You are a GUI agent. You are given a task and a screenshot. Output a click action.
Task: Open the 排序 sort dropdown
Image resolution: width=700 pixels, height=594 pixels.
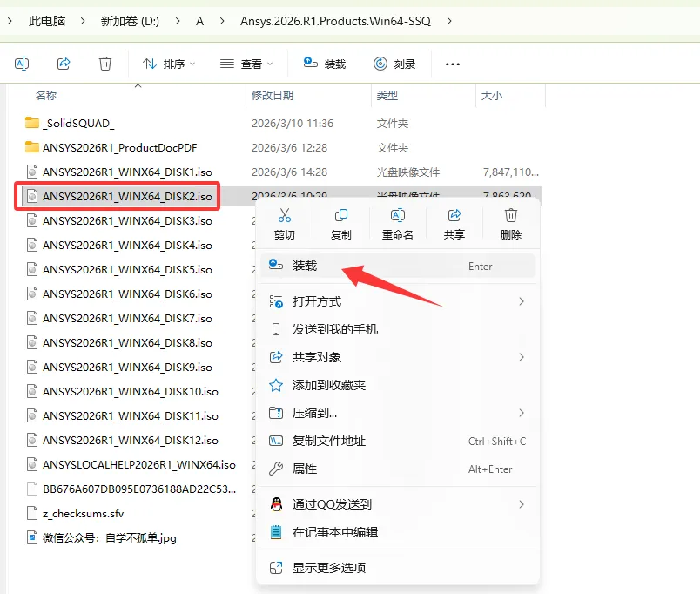[x=169, y=64]
